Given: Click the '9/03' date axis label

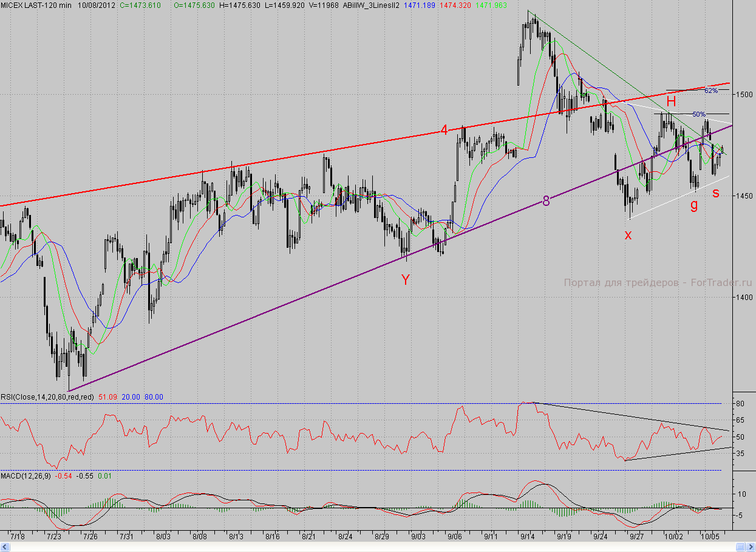Looking at the screenshot, I should pyautogui.click(x=418, y=537).
